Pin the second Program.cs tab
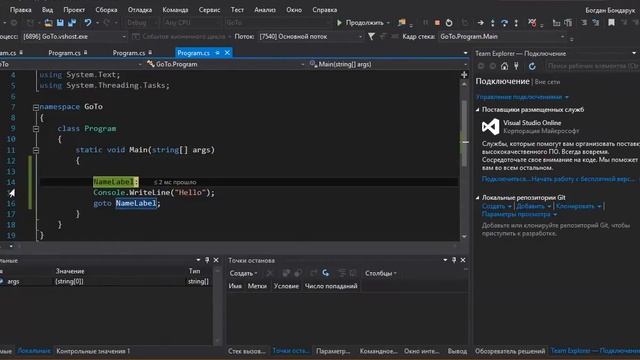This screenshot has height=360, width=640. (x=86, y=53)
